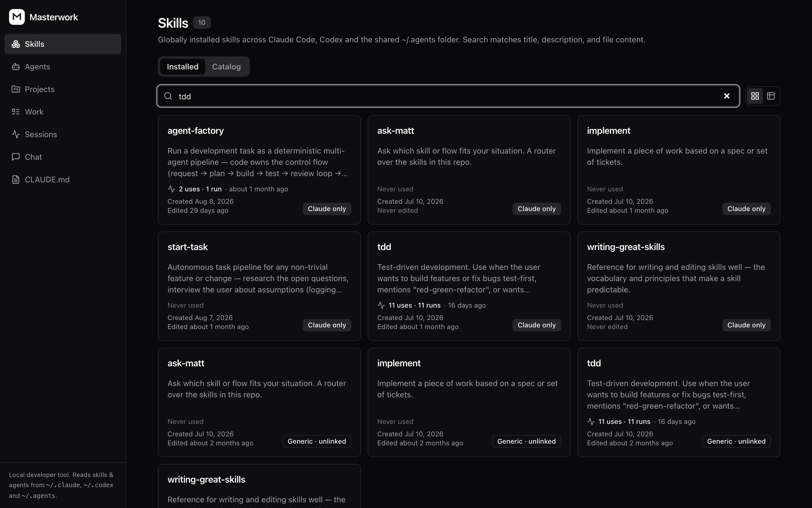812x508 pixels.
Task: Open Generic unlinked implement card title
Action: click(399, 363)
